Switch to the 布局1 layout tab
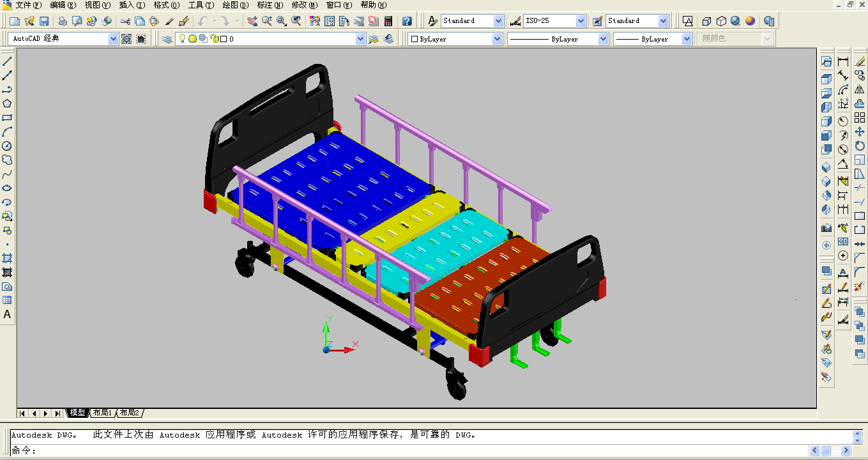868x460 pixels. 102,413
